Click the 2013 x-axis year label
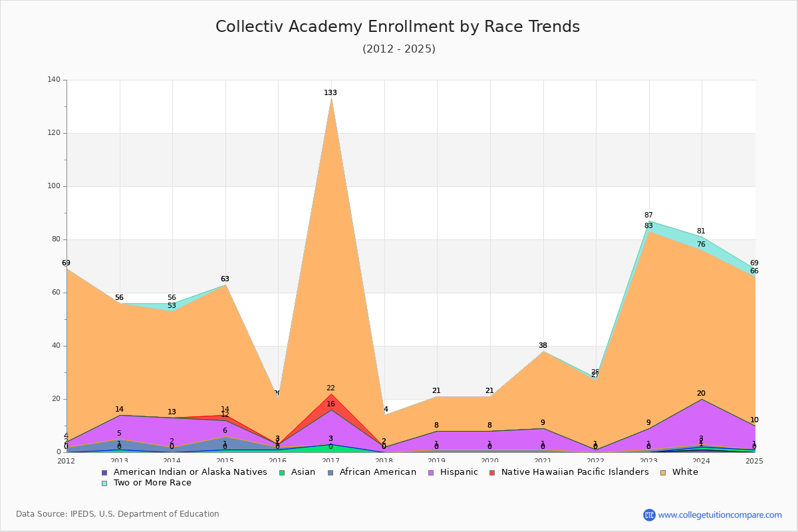The height and width of the screenshot is (532, 798). pos(119,461)
